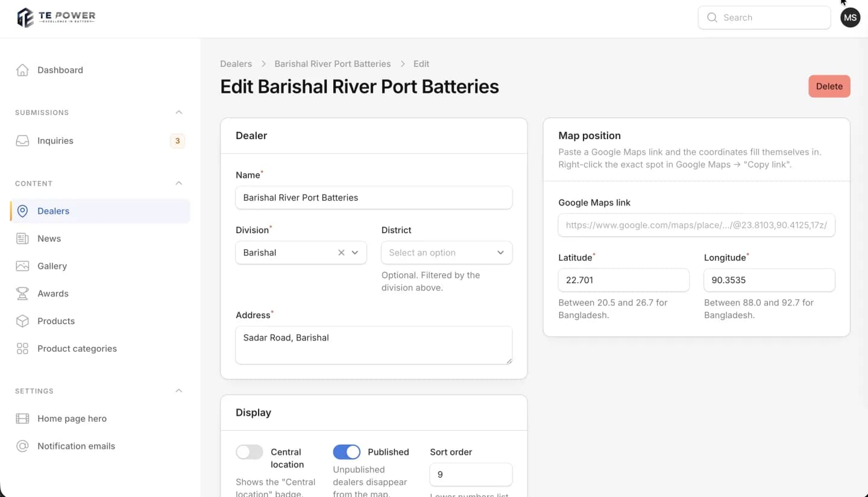Click the Awards trophy icon
The image size is (868, 497).
tap(22, 293)
